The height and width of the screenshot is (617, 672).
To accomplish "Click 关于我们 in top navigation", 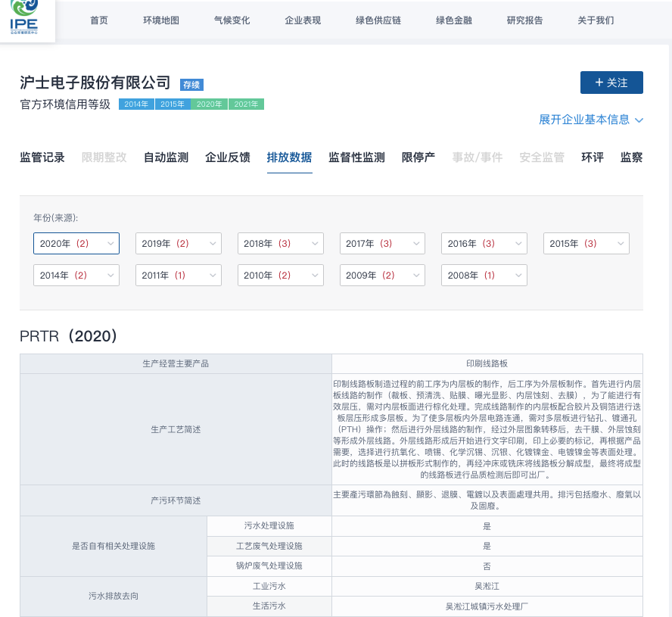I will (x=596, y=20).
